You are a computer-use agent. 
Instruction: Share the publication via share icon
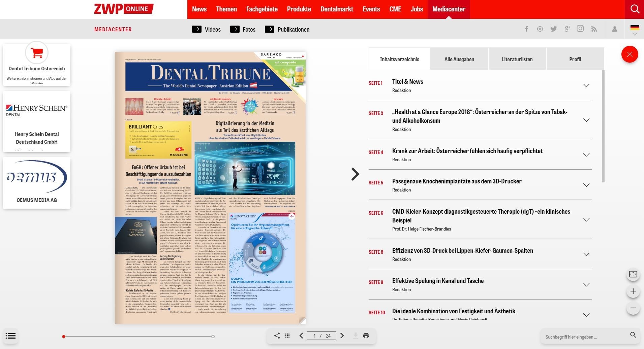click(x=277, y=336)
